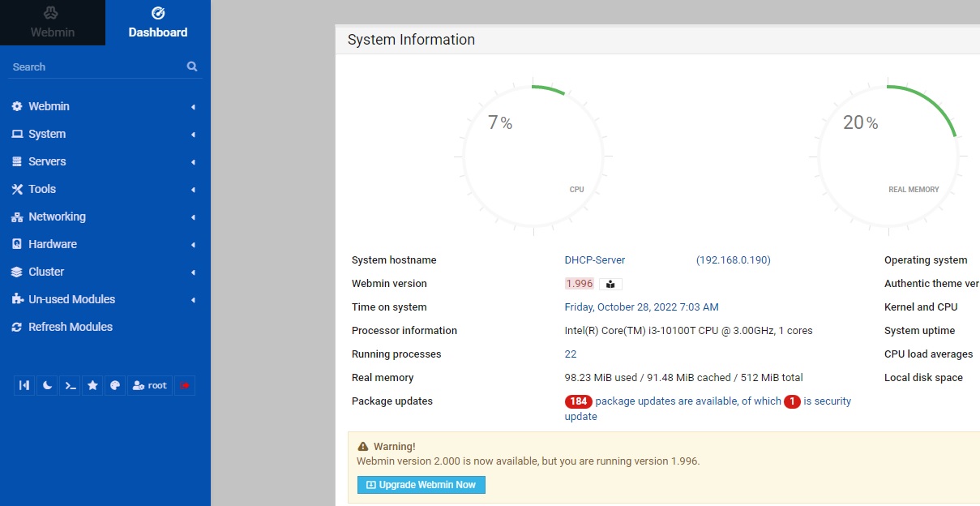Open the Networking menu category

tap(105, 217)
